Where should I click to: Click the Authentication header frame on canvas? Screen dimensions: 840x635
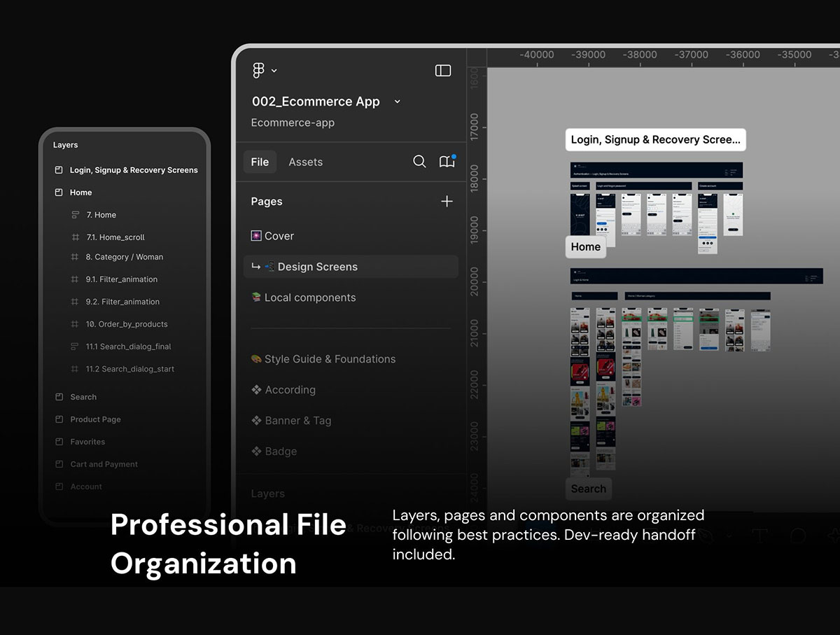pos(657,171)
